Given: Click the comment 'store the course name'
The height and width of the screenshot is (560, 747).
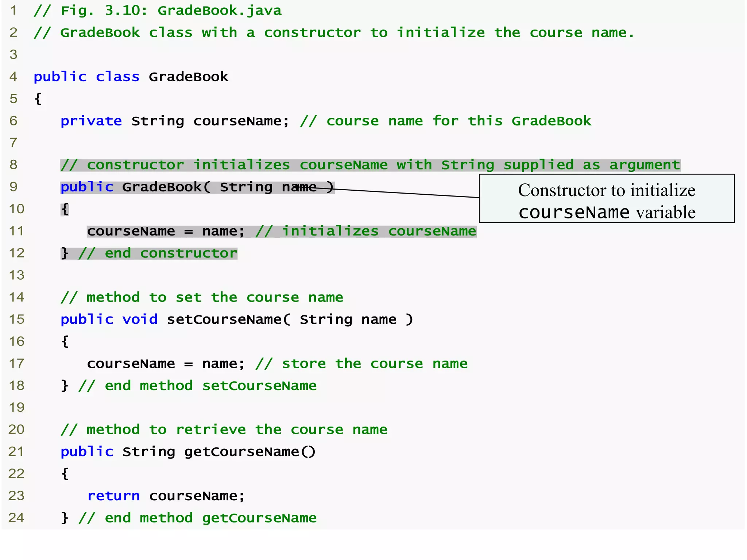Looking at the screenshot, I should (x=361, y=363).
